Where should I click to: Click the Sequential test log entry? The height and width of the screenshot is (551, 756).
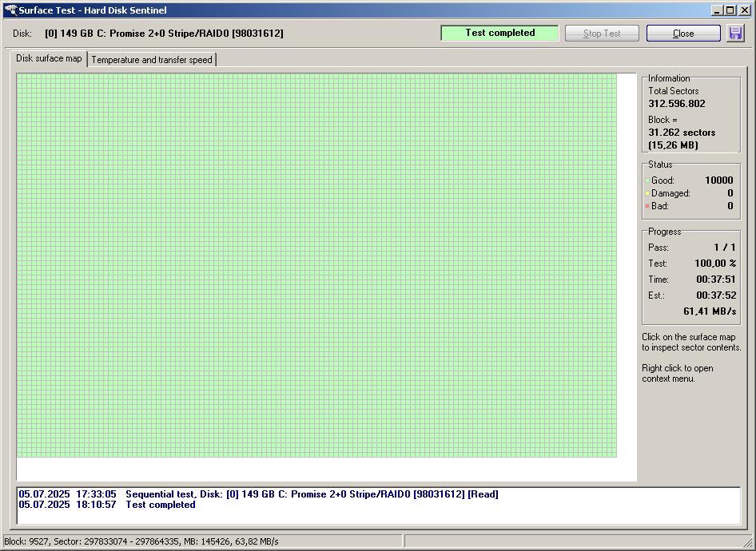(x=258, y=494)
